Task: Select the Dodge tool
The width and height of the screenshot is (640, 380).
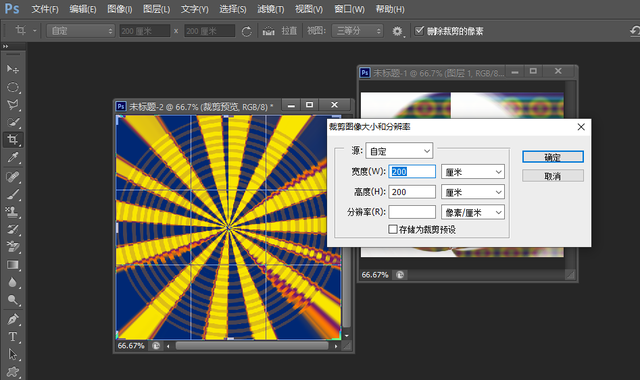Action: (13, 300)
